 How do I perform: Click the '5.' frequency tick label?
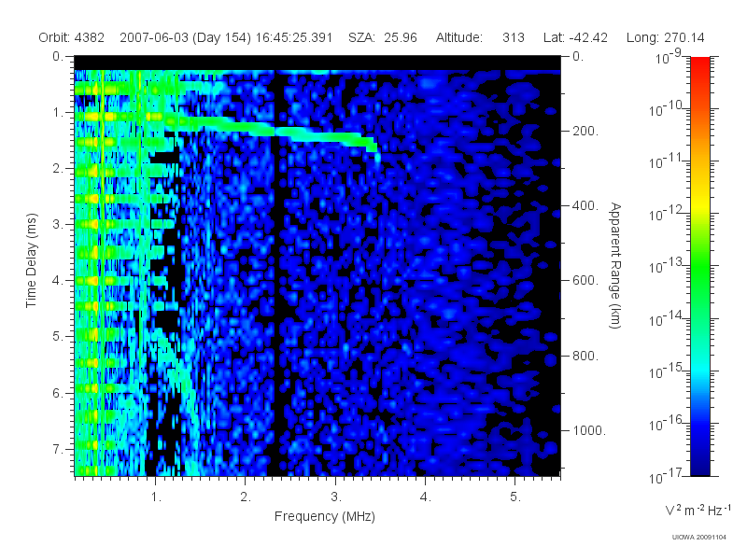(515, 497)
